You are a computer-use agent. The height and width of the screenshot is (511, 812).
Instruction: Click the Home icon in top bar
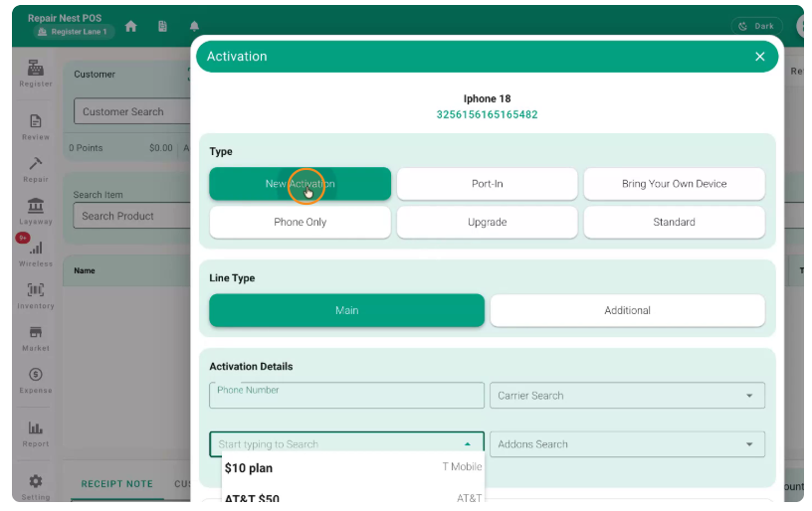click(x=131, y=27)
